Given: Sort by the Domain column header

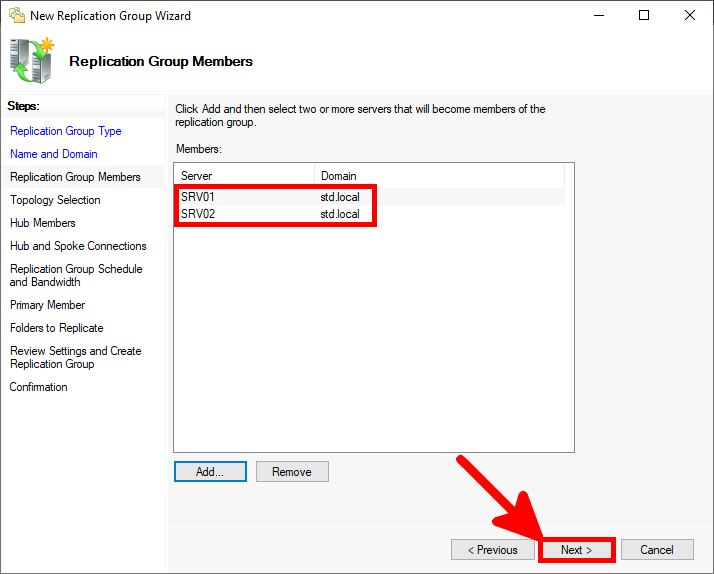Looking at the screenshot, I should click(439, 176).
